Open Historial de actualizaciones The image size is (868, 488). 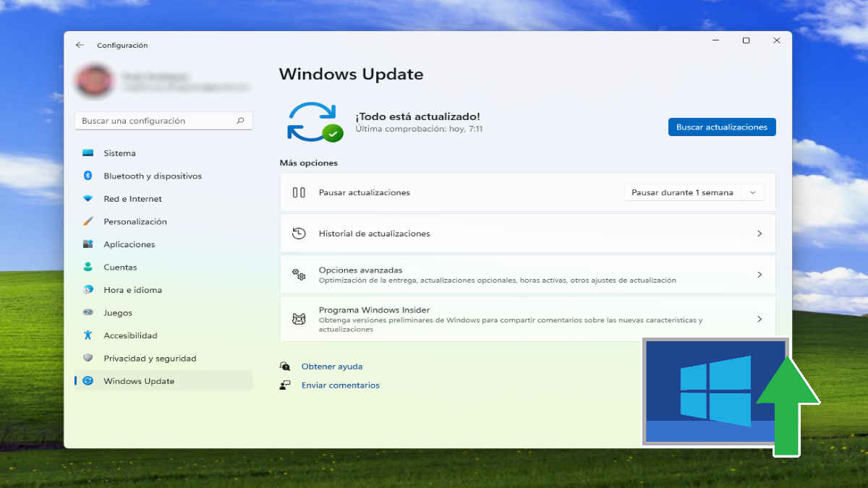tap(527, 234)
